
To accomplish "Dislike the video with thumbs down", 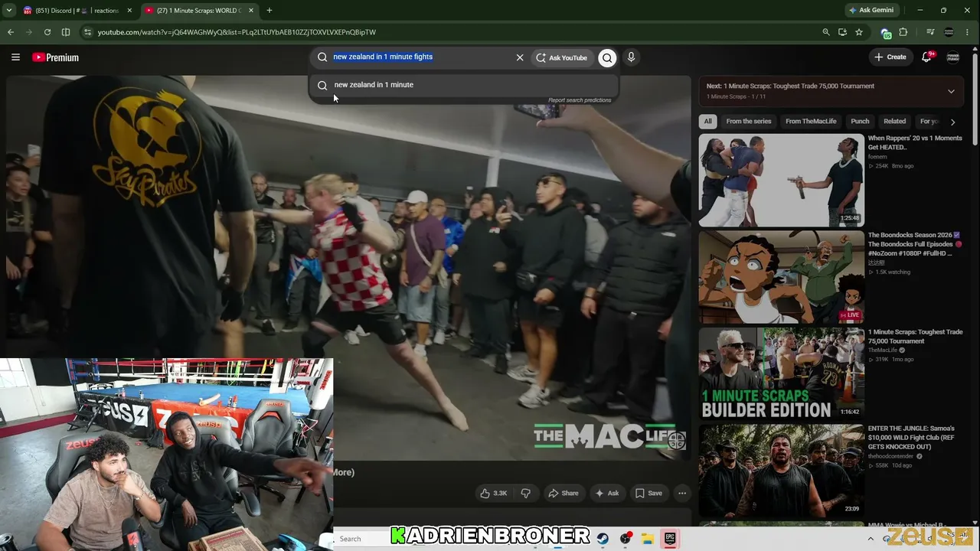I will [x=525, y=494].
